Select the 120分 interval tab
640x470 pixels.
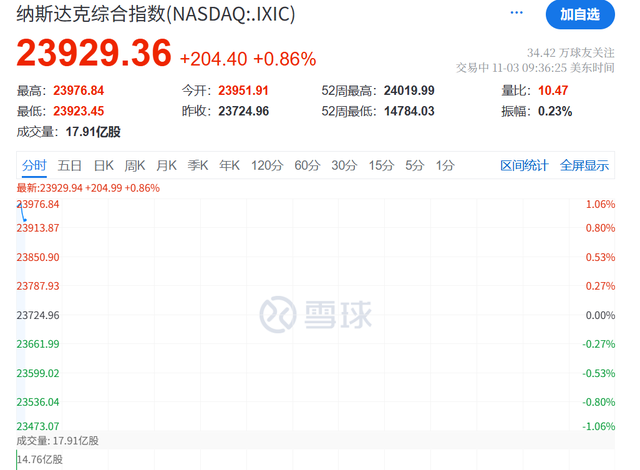pos(267,165)
